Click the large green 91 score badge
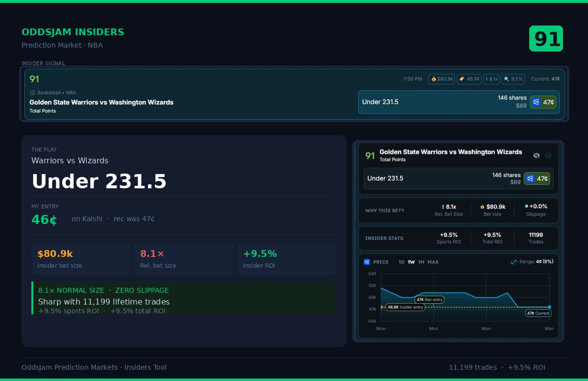588x381 pixels. (546, 38)
